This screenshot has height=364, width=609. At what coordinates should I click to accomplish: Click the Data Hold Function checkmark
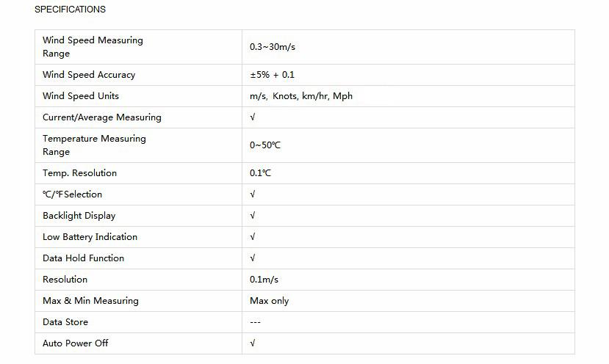tap(253, 258)
